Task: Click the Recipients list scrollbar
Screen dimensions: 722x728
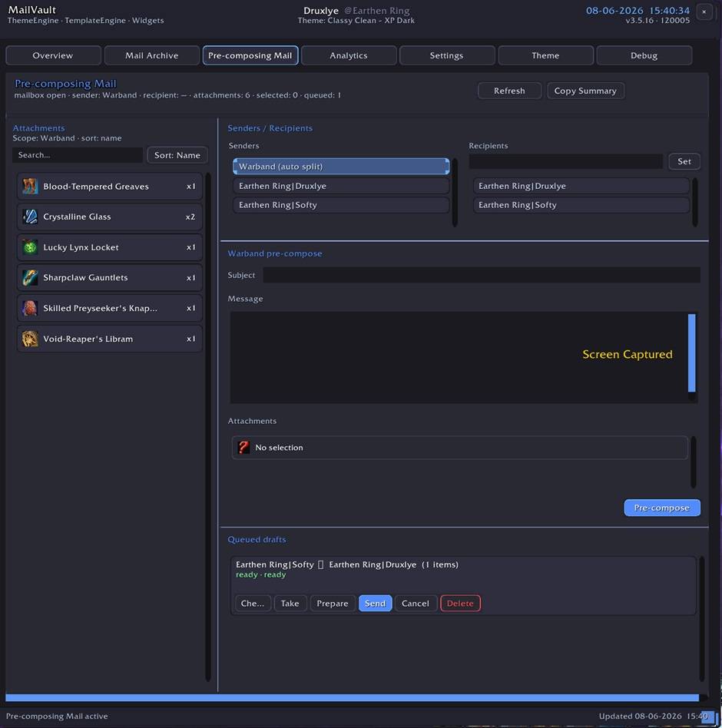Action: click(695, 202)
